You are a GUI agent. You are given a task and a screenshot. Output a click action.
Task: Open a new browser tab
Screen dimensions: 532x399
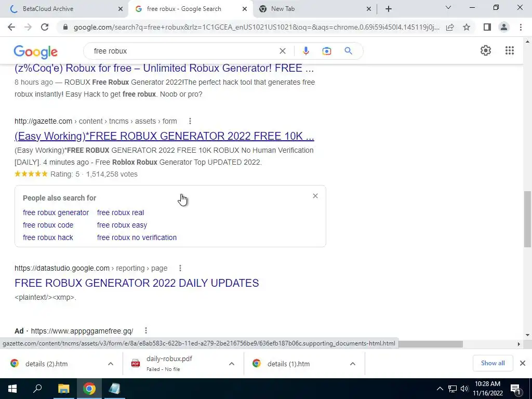pos(389,9)
